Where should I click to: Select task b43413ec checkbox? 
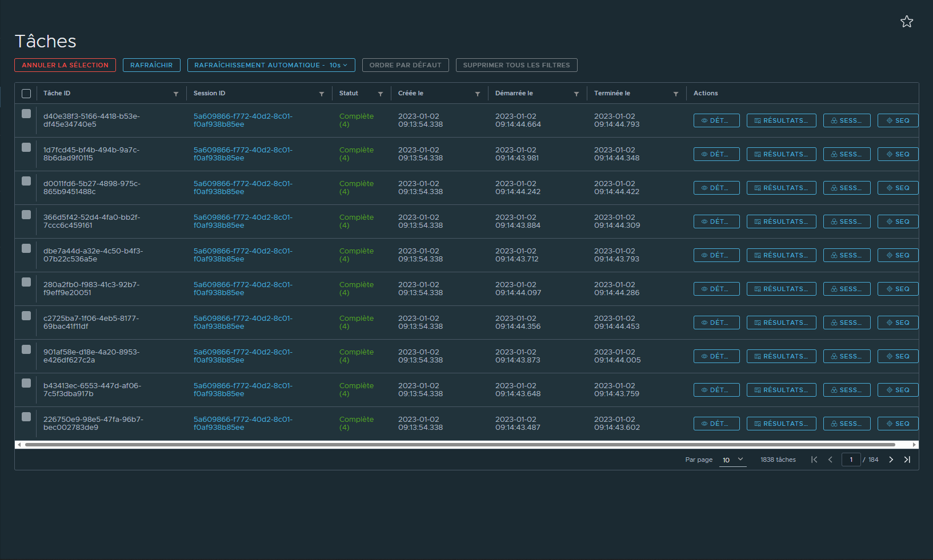click(26, 383)
